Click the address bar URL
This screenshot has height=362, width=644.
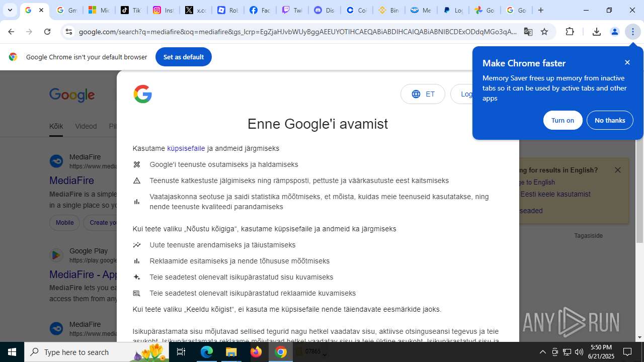point(297,32)
